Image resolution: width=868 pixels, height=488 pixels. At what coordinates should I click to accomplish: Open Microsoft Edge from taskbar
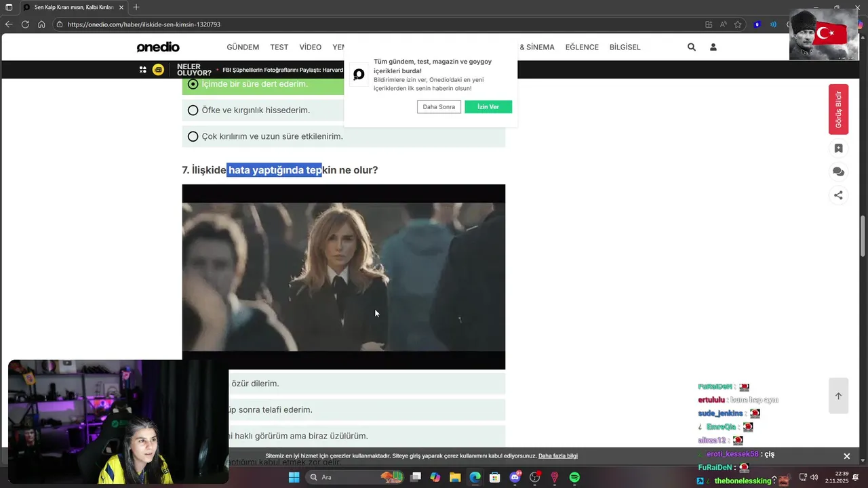pos(475,477)
